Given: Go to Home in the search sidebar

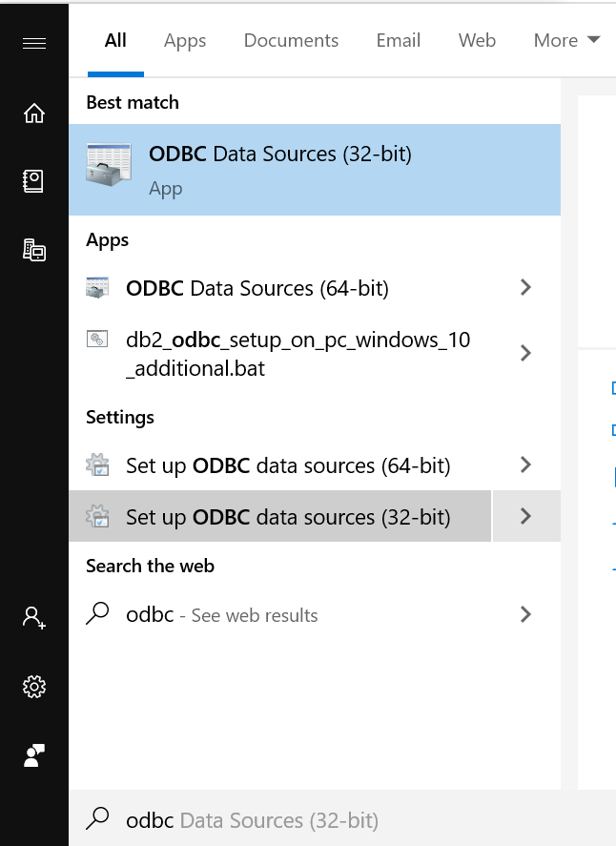Looking at the screenshot, I should (34, 113).
